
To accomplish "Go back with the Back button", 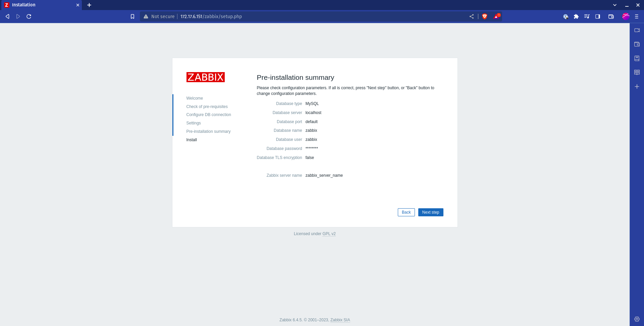I will click(406, 212).
